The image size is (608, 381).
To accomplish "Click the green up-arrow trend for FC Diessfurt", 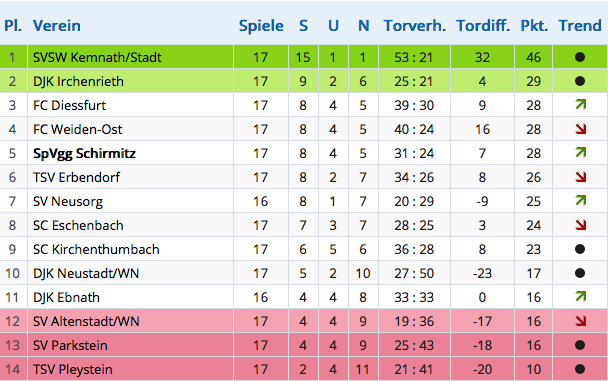I will click(x=580, y=105).
